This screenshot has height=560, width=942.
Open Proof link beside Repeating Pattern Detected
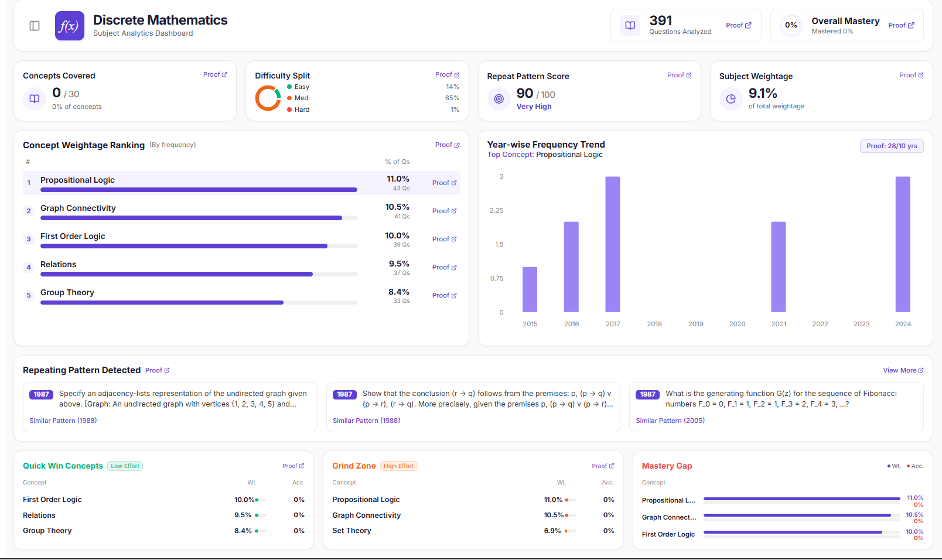pos(158,370)
